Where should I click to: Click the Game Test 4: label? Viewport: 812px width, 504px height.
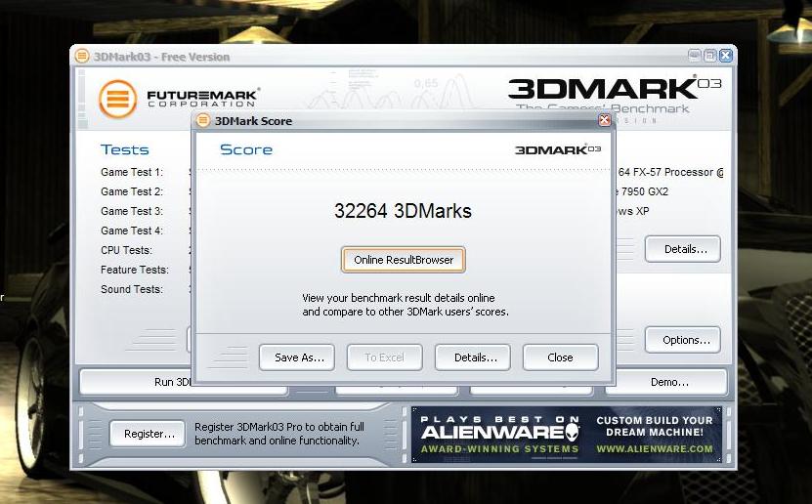(132, 231)
